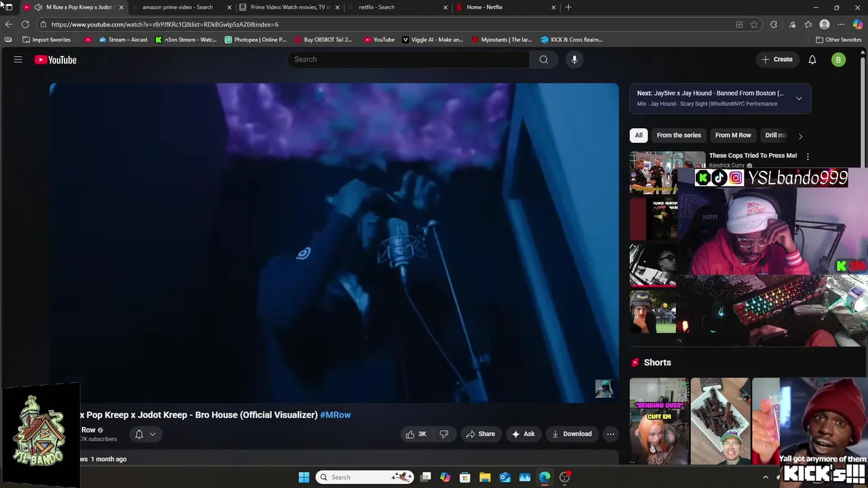Open These Cops Tried To Press Me! title
This screenshot has width=868, height=488.
coord(753,156)
